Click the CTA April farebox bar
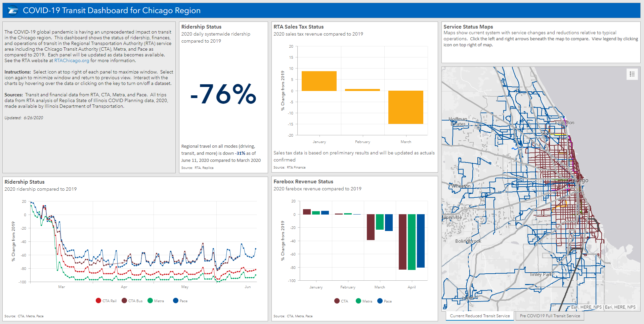The image size is (644, 324). [x=402, y=242]
